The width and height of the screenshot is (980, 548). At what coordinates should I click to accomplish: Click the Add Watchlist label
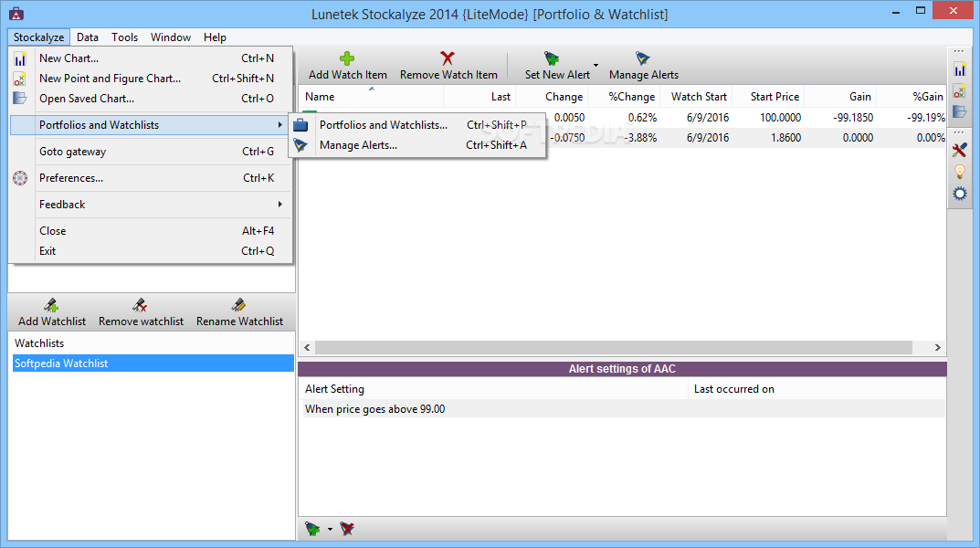(x=52, y=321)
